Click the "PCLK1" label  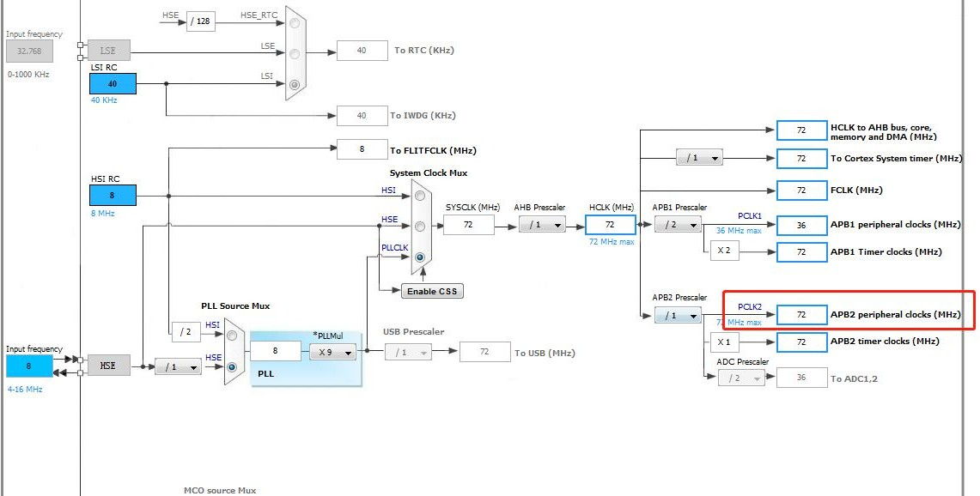750,216
